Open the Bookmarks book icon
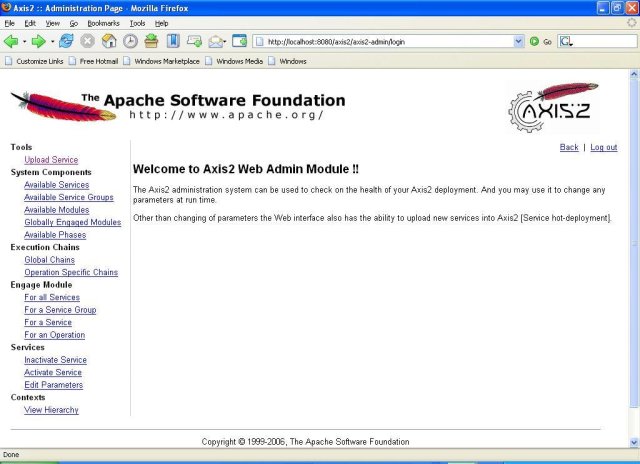 [173, 41]
